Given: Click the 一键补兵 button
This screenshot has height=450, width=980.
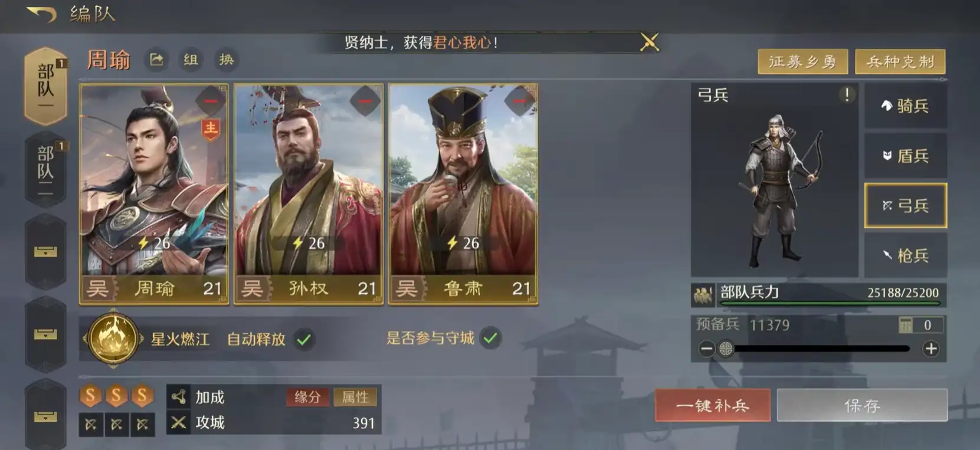Looking at the screenshot, I should [x=713, y=405].
